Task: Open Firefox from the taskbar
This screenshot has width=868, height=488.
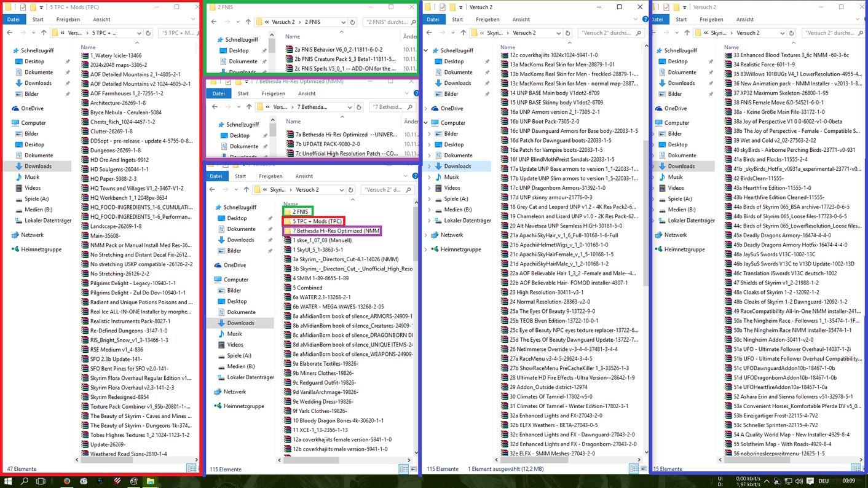Action: point(67,481)
